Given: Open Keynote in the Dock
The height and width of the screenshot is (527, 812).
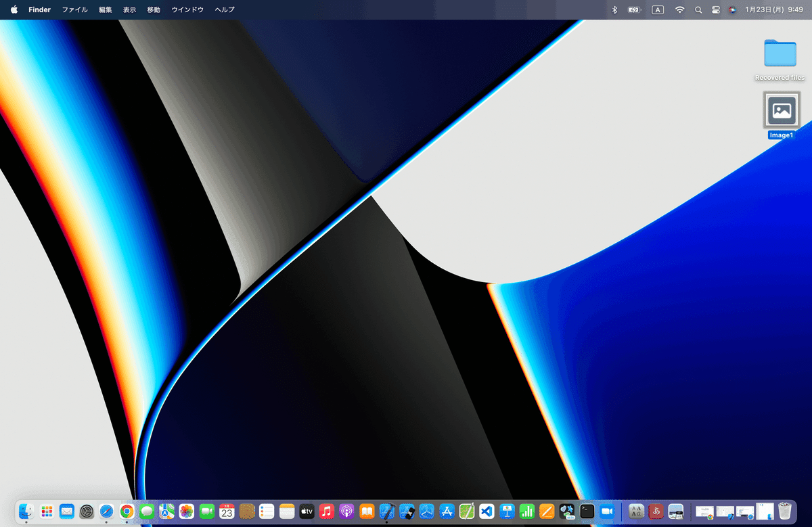Looking at the screenshot, I should 507,511.
